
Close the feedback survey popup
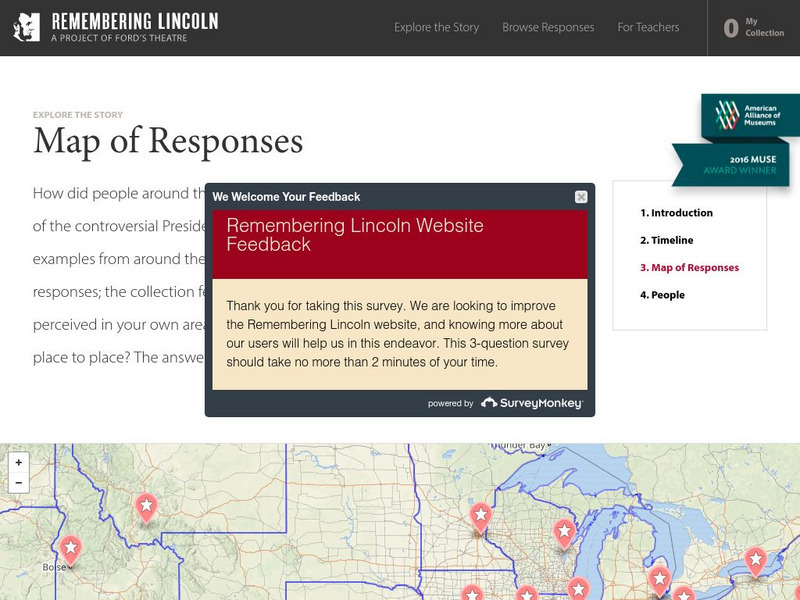(x=581, y=197)
